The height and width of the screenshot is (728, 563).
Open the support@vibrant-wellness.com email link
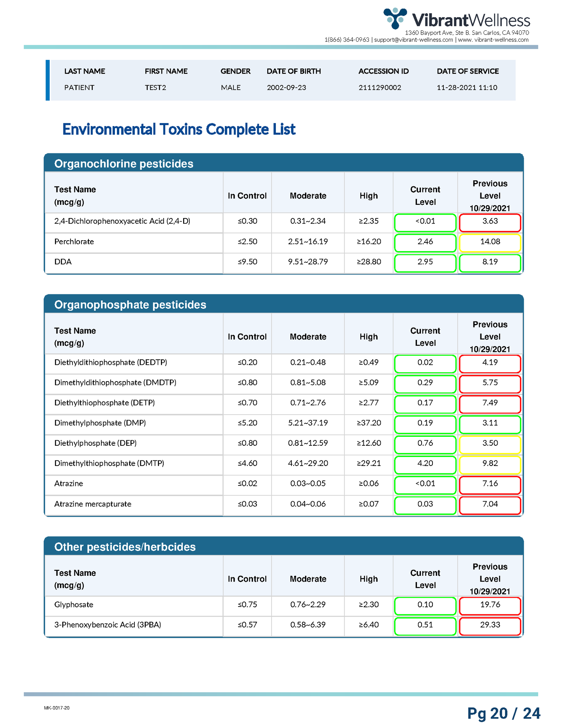coord(414,40)
